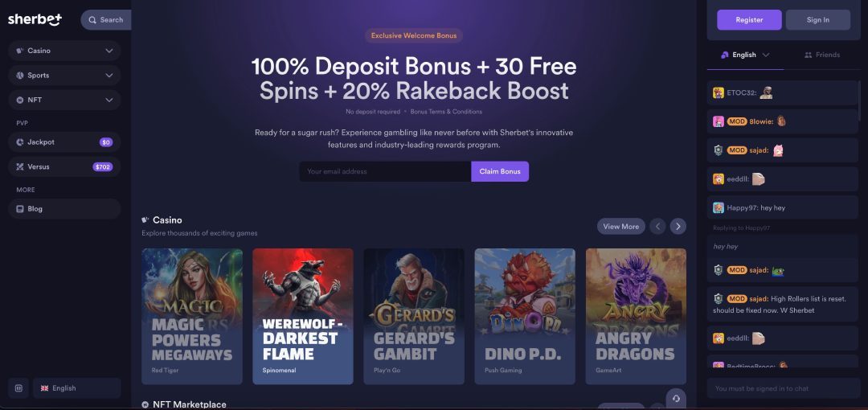Click the circular support headset icon
This screenshot has width=868, height=410.
[x=676, y=399]
